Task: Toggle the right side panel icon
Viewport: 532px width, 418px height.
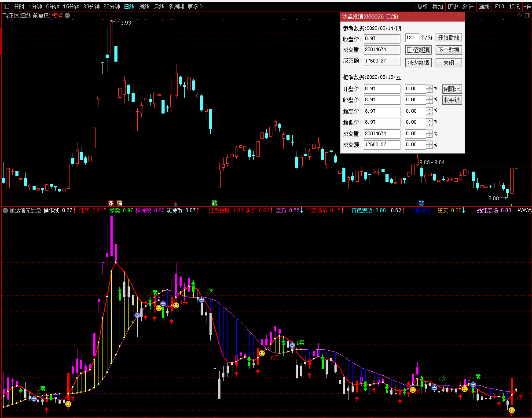Action: [x=527, y=15]
